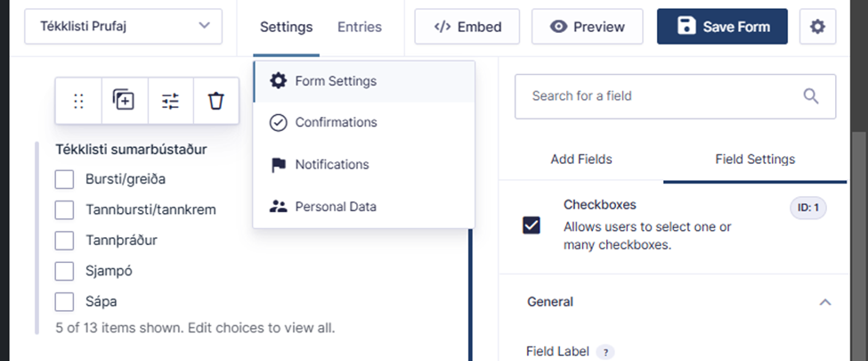Open the Settings menu tab

pyautogui.click(x=286, y=27)
